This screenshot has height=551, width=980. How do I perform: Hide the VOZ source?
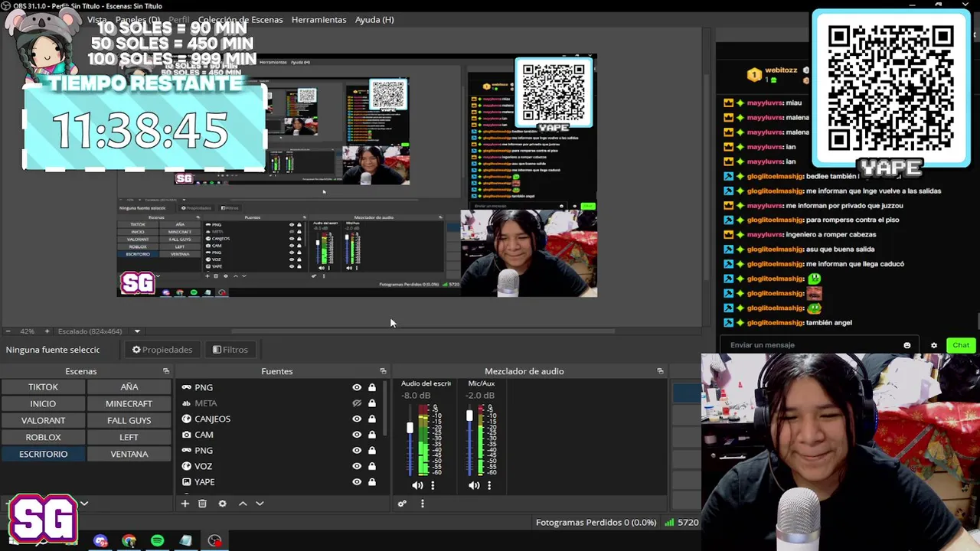(x=357, y=466)
